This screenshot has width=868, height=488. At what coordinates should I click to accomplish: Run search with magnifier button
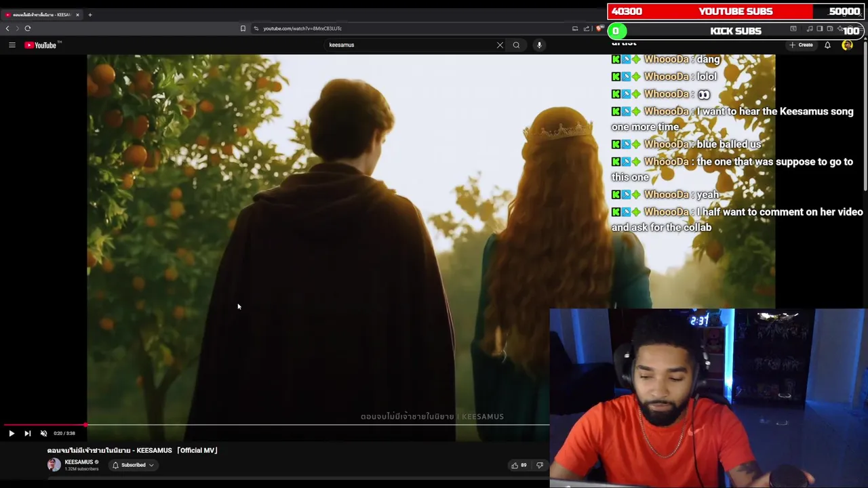516,45
